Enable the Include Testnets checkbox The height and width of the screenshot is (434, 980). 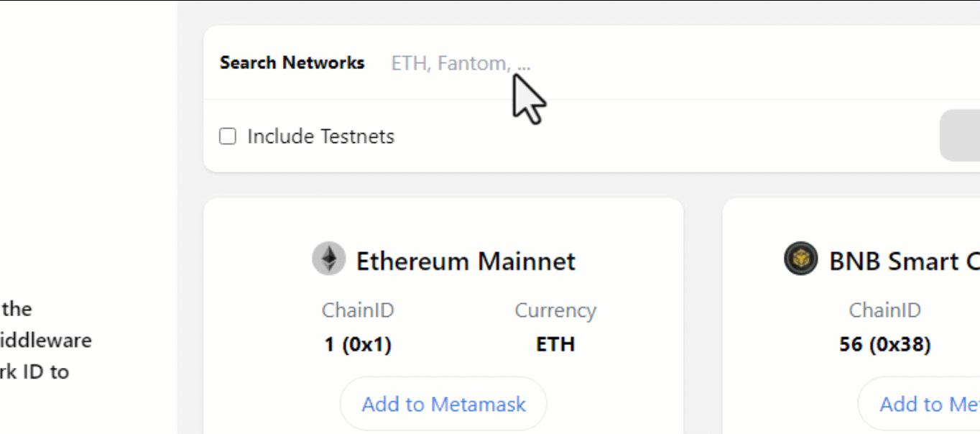[228, 137]
